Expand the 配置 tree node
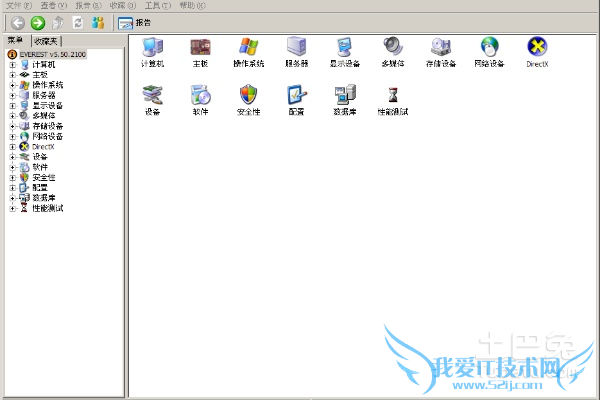The image size is (600, 400). (x=12, y=188)
